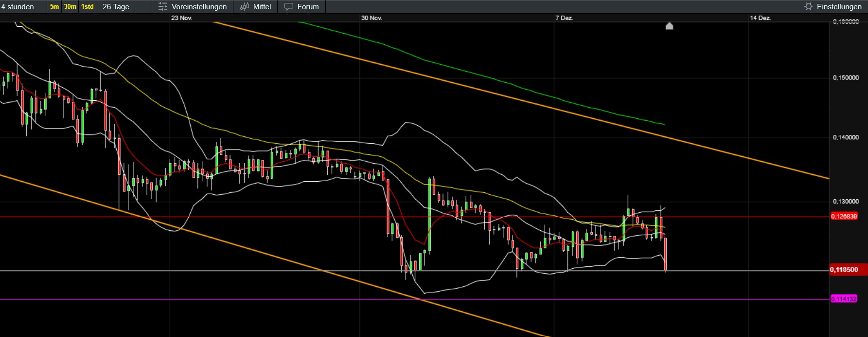Viewport: 868px width, 337px height.
Task: Click the candlestick icon beside Mittel
Action: [245, 7]
